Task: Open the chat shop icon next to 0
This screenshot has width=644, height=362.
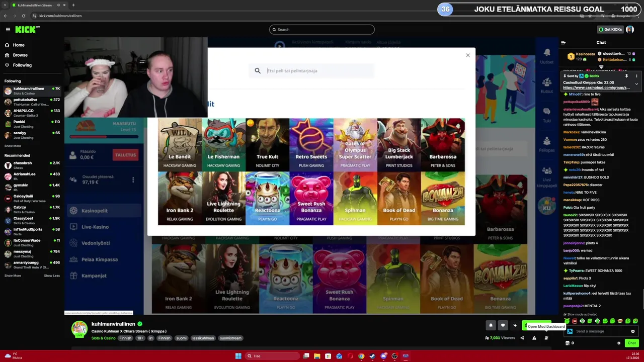Action: [x=568, y=343]
